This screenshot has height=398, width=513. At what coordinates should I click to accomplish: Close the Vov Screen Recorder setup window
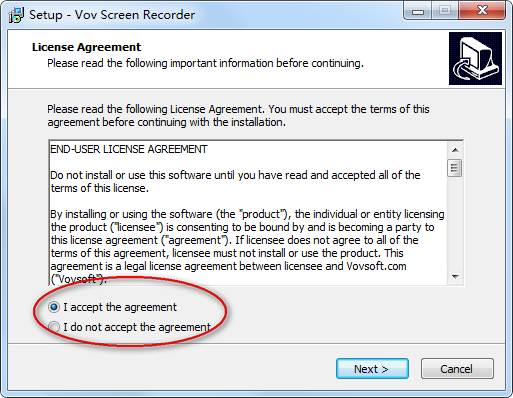tap(482, 11)
